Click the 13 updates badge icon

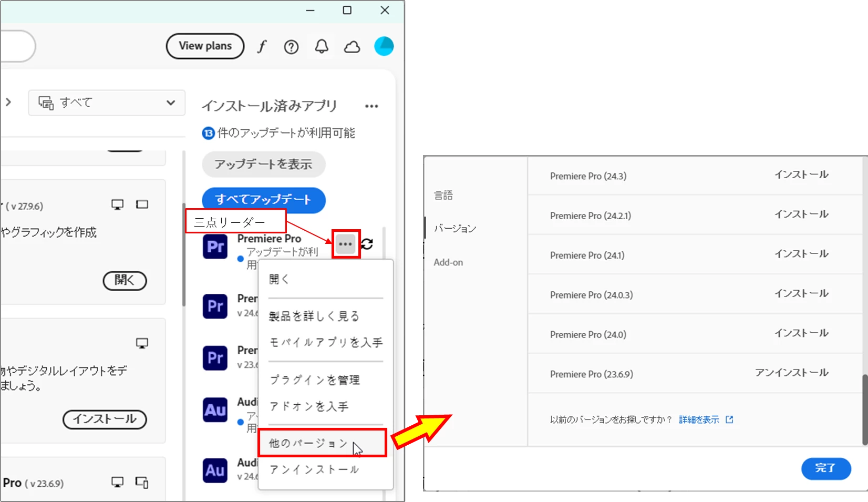click(x=208, y=134)
